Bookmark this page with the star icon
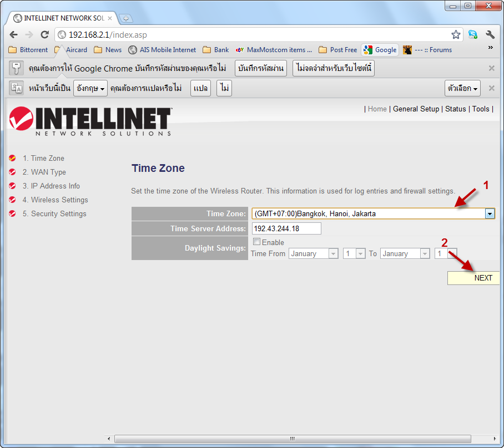 [456, 35]
